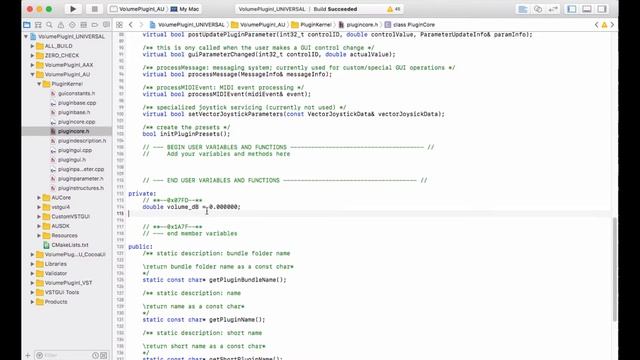Click Build Succeeded activity status
This screenshot has height=360, width=640.
335,9
